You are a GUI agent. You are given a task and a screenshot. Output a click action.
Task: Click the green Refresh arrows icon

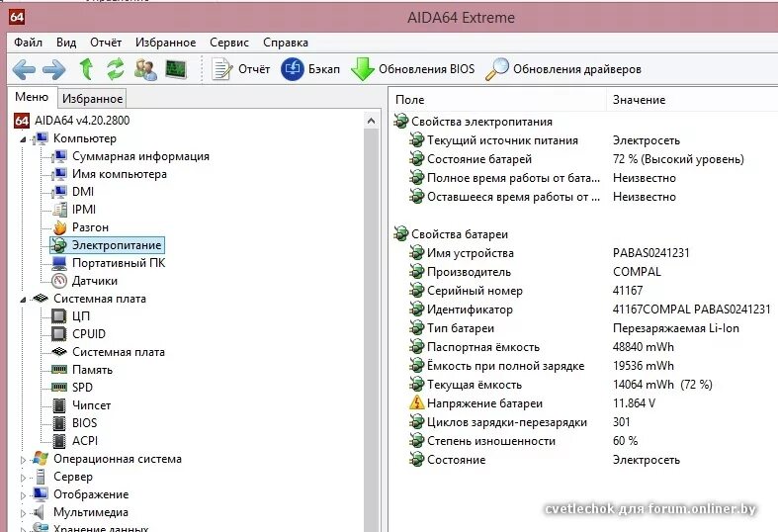116,69
